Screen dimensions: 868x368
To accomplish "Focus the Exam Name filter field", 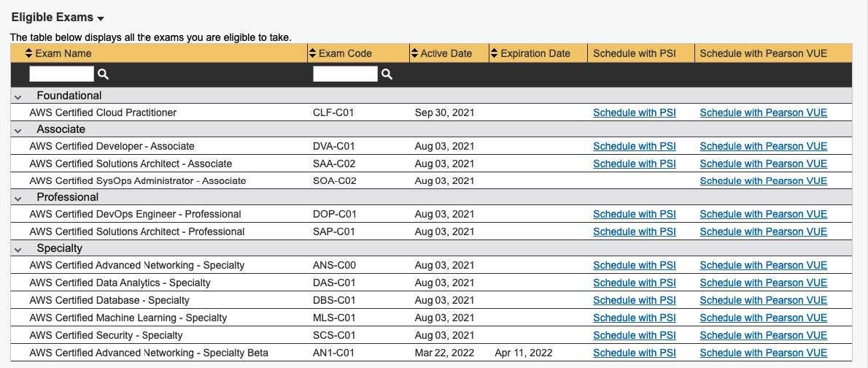I will tap(61, 74).
